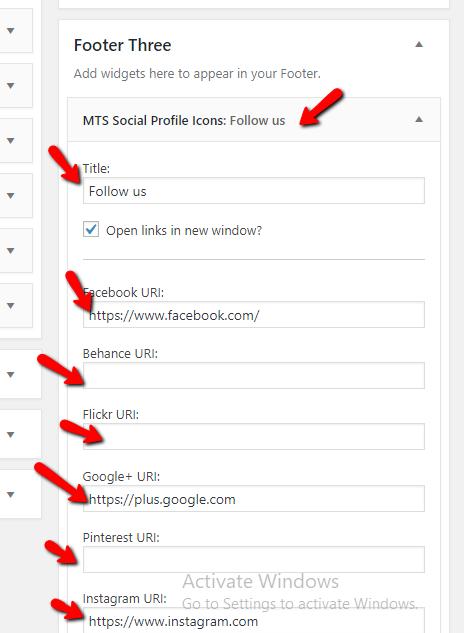Expand the third left-side widget arrow

coord(11,140)
